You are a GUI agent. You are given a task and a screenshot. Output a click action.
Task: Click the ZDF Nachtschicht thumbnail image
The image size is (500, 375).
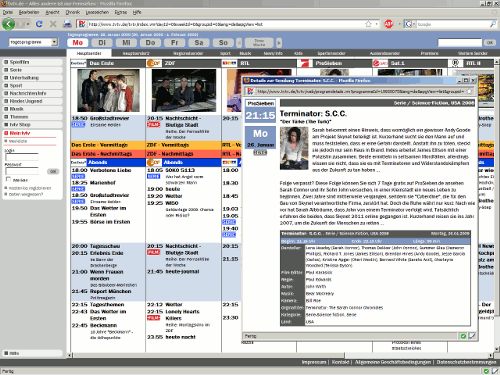tap(184, 90)
